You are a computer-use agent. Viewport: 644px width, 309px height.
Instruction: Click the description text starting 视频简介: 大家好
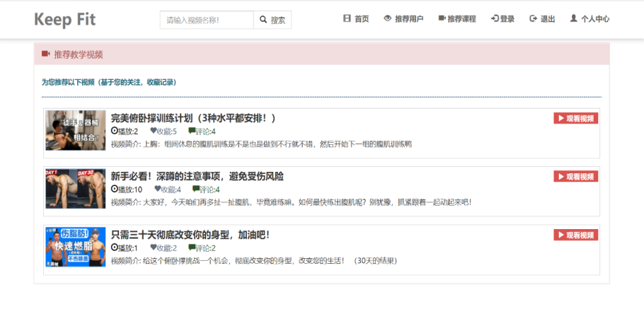coord(291,202)
